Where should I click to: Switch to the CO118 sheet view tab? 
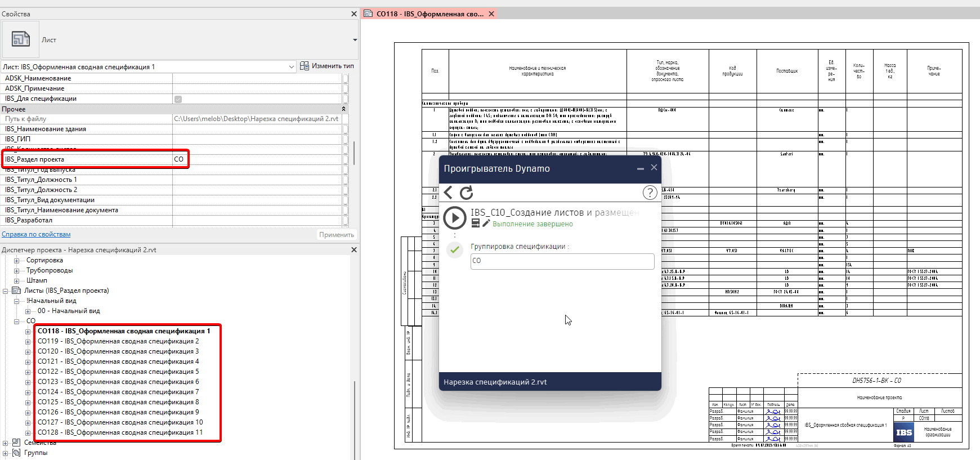click(429, 14)
